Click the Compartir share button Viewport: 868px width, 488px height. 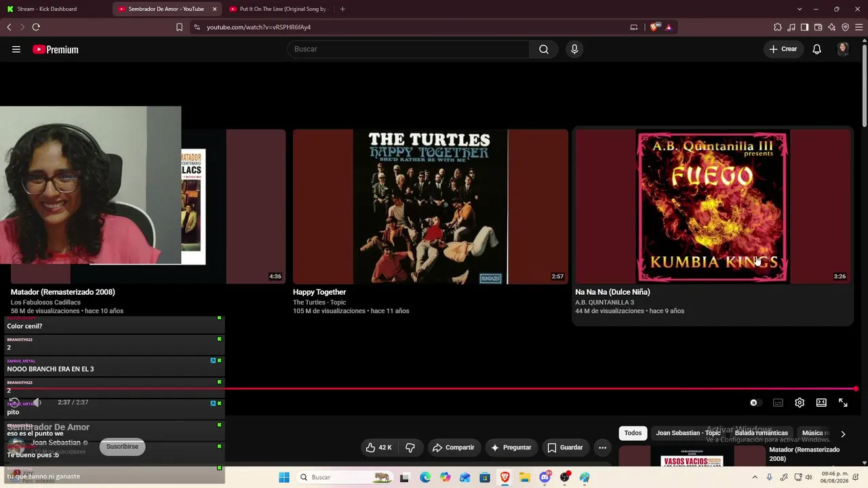coord(453,447)
